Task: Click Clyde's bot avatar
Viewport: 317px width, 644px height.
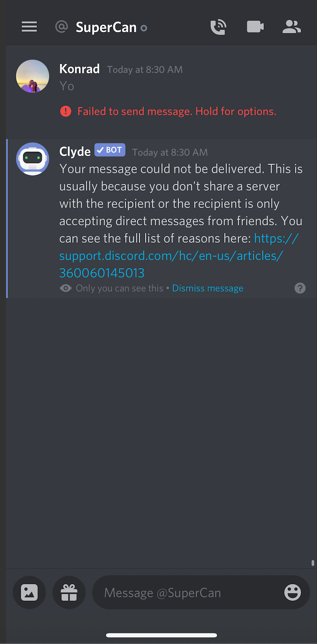Action: point(32,159)
